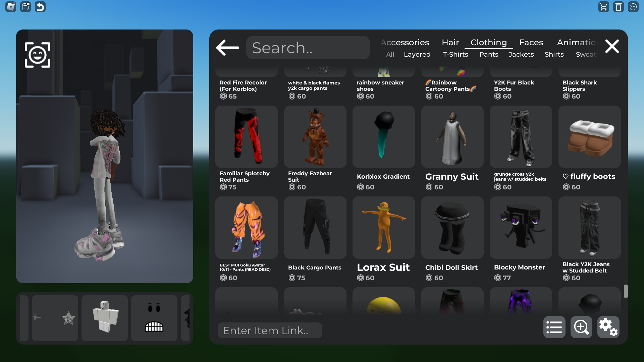The image size is (644, 362).
Task: Click the Search text field
Action: click(308, 48)
